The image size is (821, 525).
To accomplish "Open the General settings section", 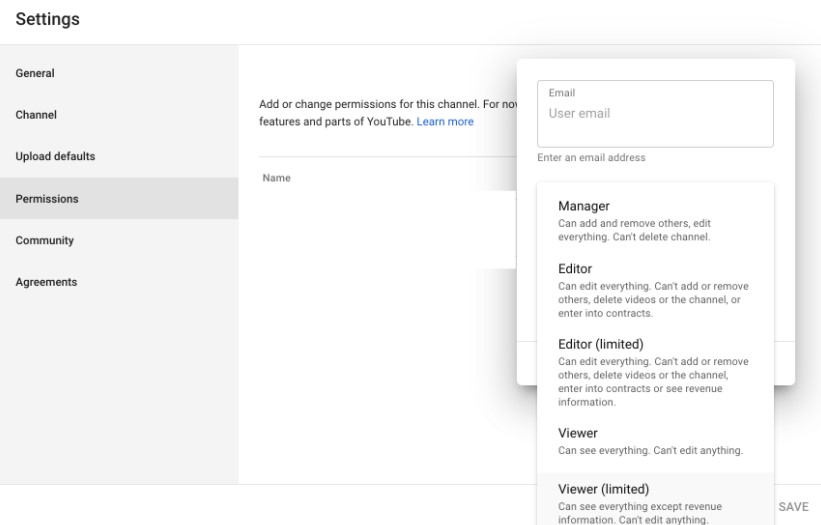I will coord(119,73).
